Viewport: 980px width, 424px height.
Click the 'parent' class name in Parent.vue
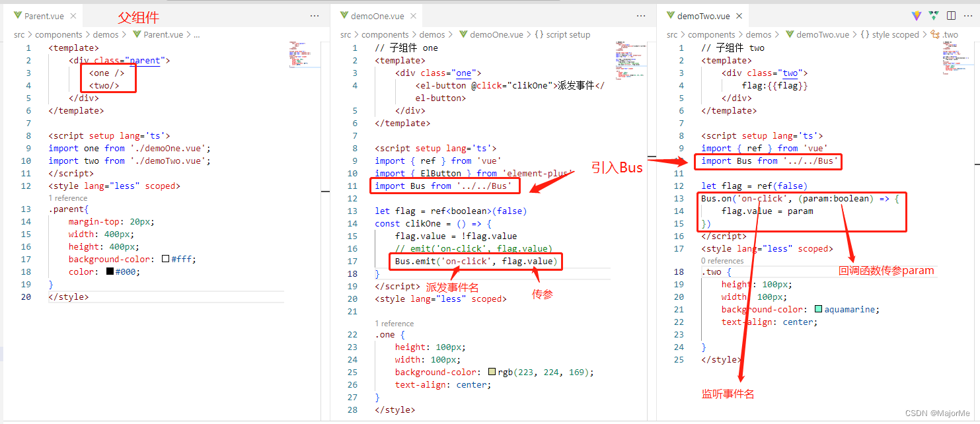[x=145, y=60]
